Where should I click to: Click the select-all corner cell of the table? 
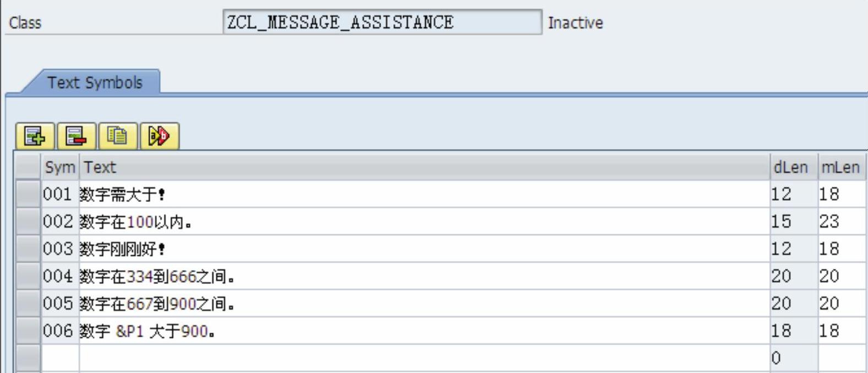28,167
